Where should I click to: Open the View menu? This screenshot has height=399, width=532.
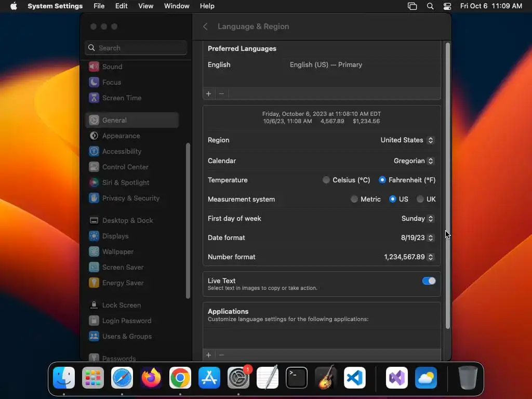tap(145, 6)
